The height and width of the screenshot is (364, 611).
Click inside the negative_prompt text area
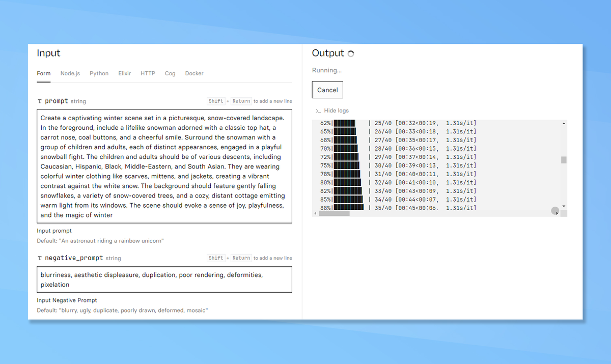[x=164, y=279]
